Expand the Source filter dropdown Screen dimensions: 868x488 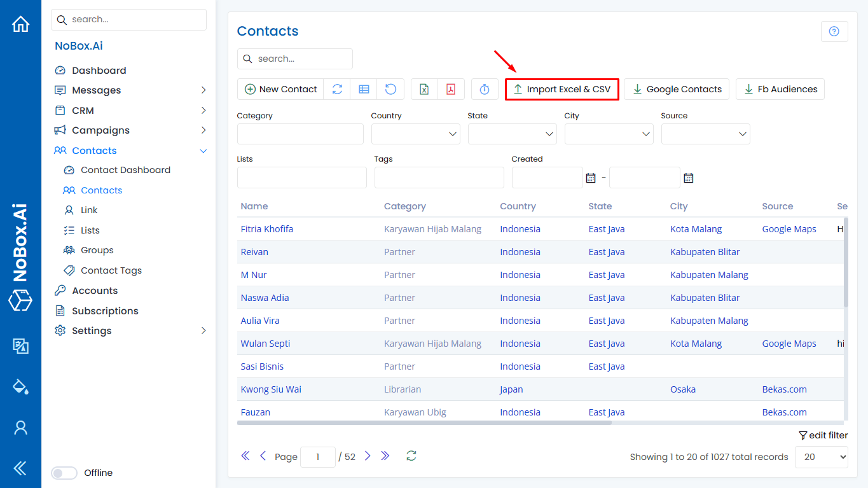[705, 134]
